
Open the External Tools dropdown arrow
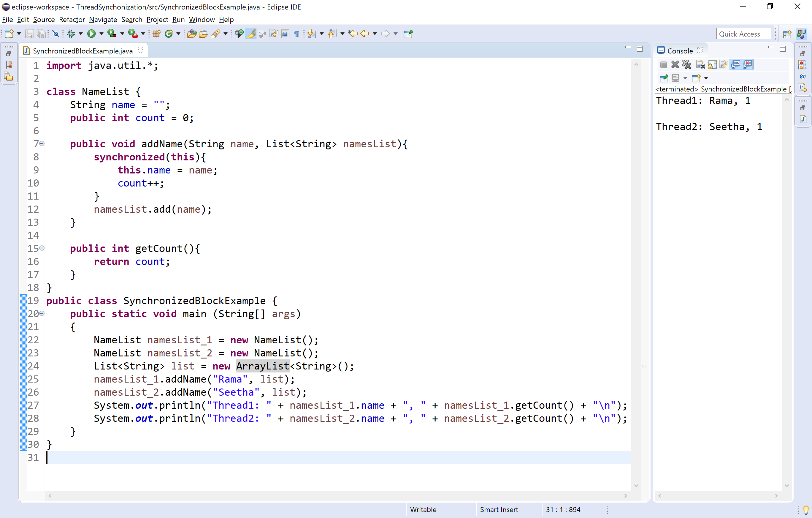[x=143, y=34]
